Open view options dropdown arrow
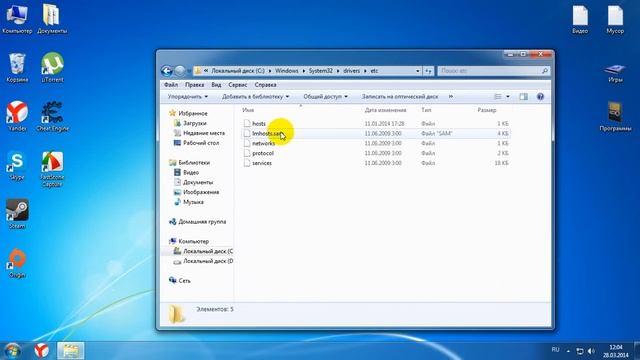 (508, 97)
